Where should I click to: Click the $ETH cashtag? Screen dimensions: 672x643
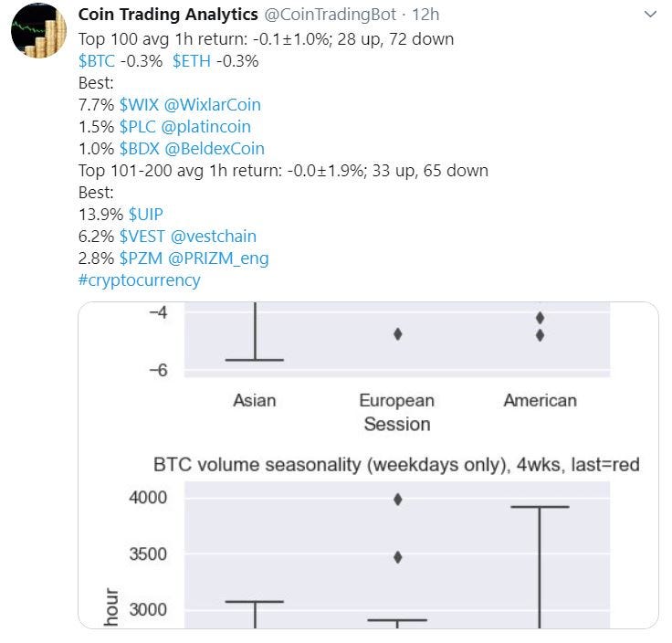coord(192,61)
